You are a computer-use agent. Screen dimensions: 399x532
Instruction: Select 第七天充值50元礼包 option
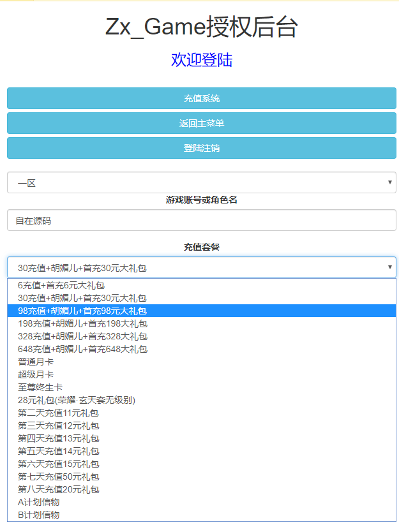click(x=59, y=477)
